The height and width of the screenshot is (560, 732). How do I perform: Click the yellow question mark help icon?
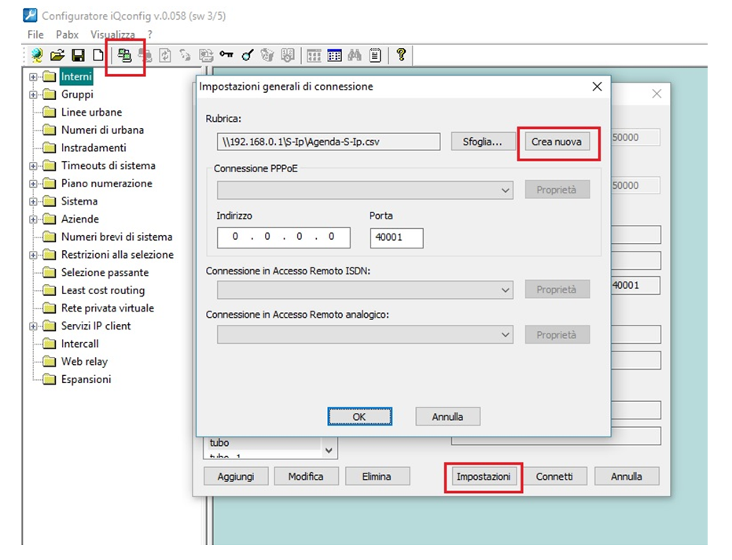coord(401,54)
